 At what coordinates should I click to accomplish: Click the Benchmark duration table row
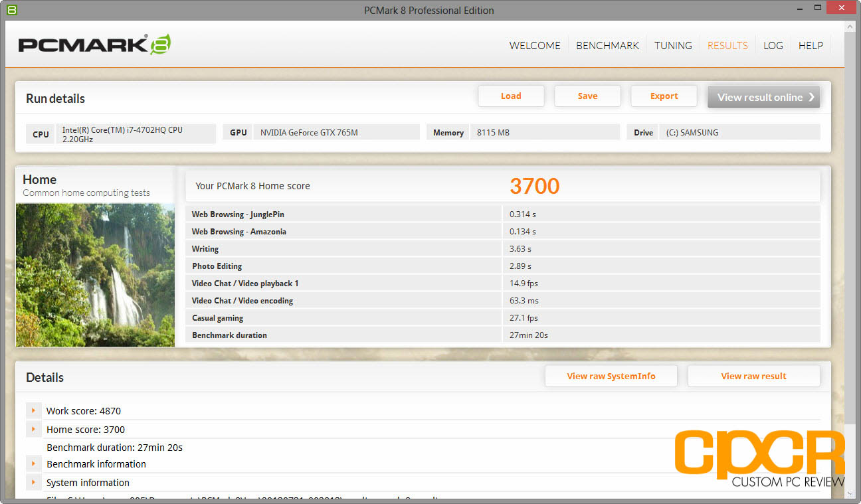(502, 335)
